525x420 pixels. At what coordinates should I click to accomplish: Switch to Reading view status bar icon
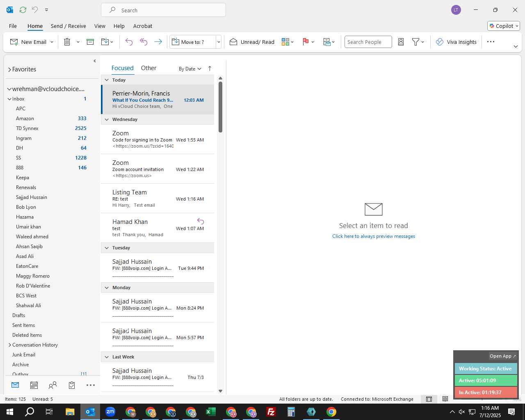pyautogui.click(x=445, y=399)
